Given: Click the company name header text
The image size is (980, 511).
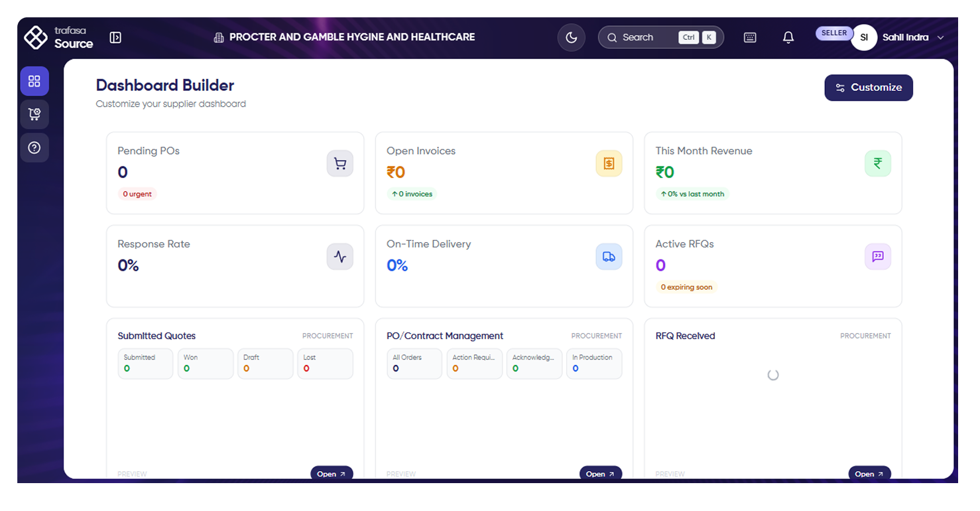Looking at the screenshot, I should point(352,37).
